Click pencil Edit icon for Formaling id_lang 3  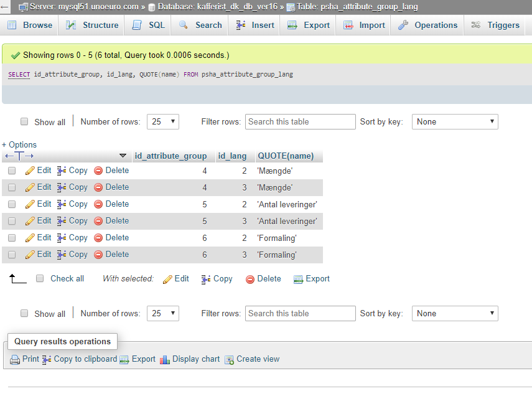30,255
